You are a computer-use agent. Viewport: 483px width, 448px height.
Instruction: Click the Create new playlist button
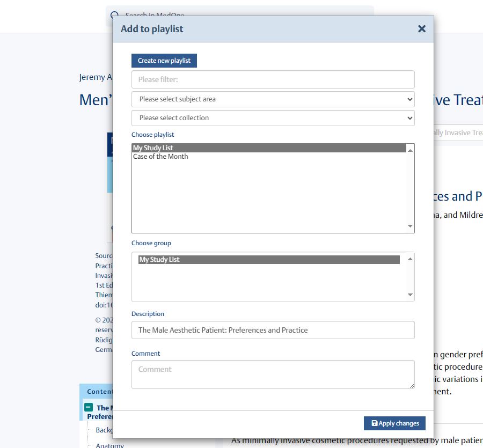pyautogui.click(x=164, y=61)
